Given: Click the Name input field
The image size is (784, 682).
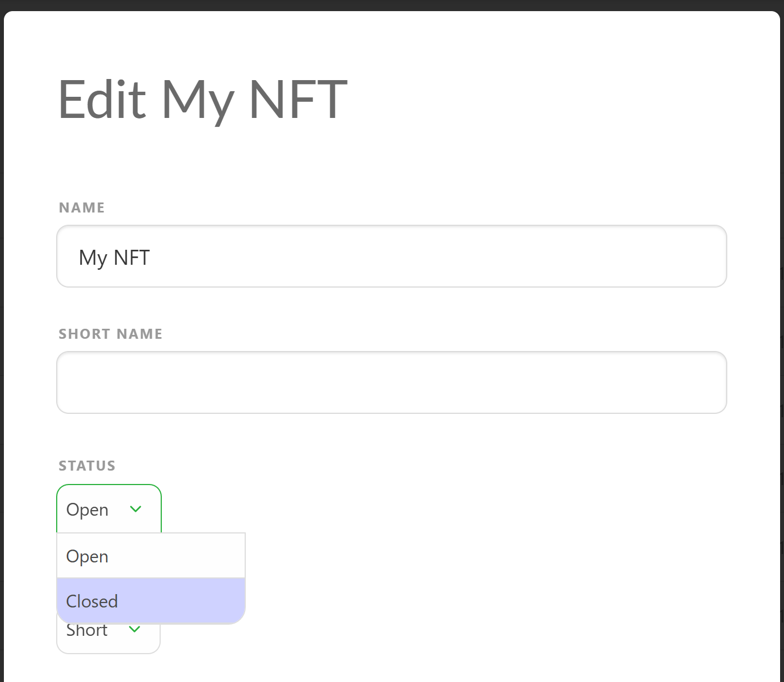Looking at the screenshot, I should (391, 256).
